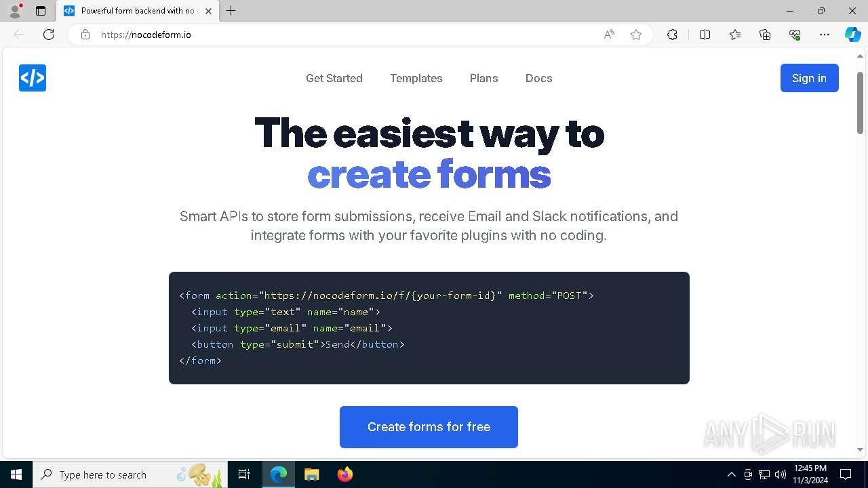Viewport: 868px width, 488px height.
Task: Show hidden system tray icons
Action: point(731,474)
